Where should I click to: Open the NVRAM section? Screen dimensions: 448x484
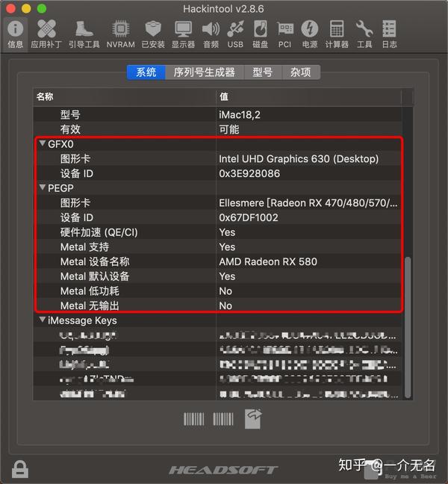pos(121,34)
